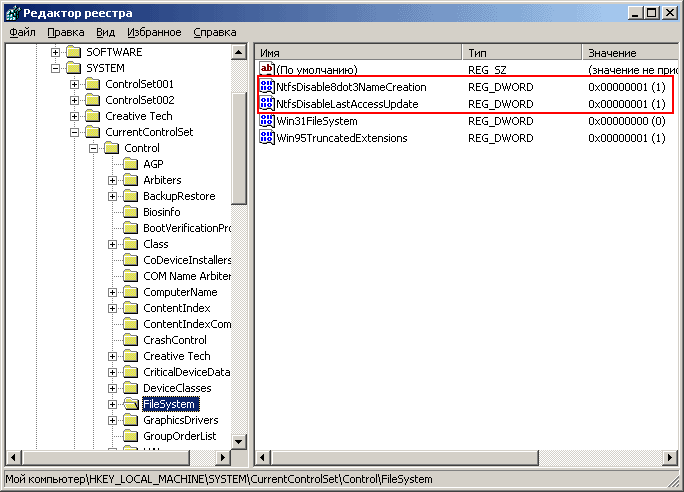Click the Arbiters folder icon
The height and width of the screenshot is (492, 684).
click(x=130, y=180)
